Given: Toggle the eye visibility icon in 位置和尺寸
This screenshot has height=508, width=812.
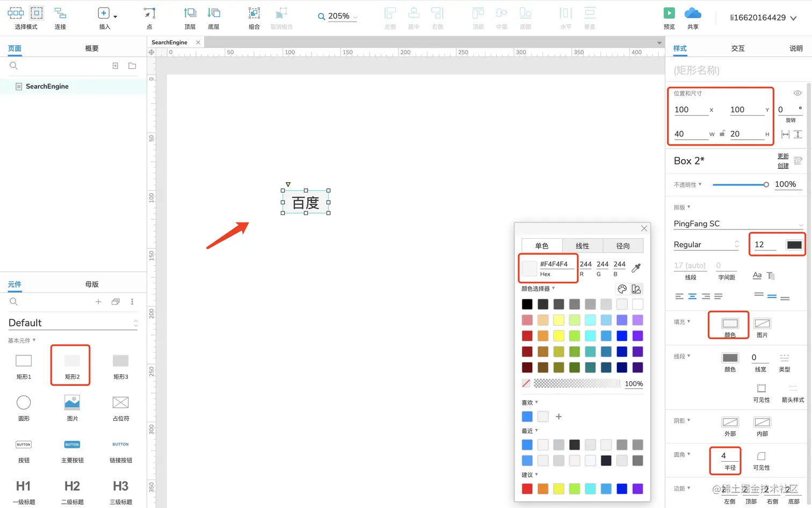Looking at the screenshot, I should 798,93.
